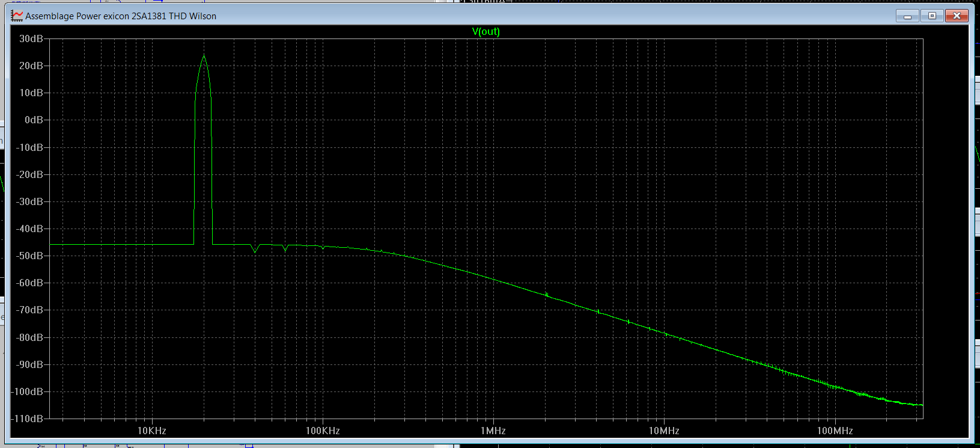Click the 10dB axis label
Screen dimensions: 980x448
[x=31, y=93]
